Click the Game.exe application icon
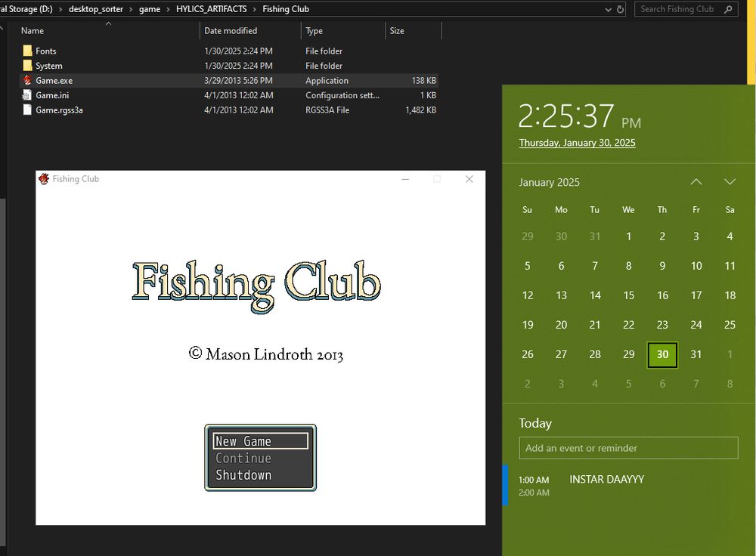 click(27, 81)
